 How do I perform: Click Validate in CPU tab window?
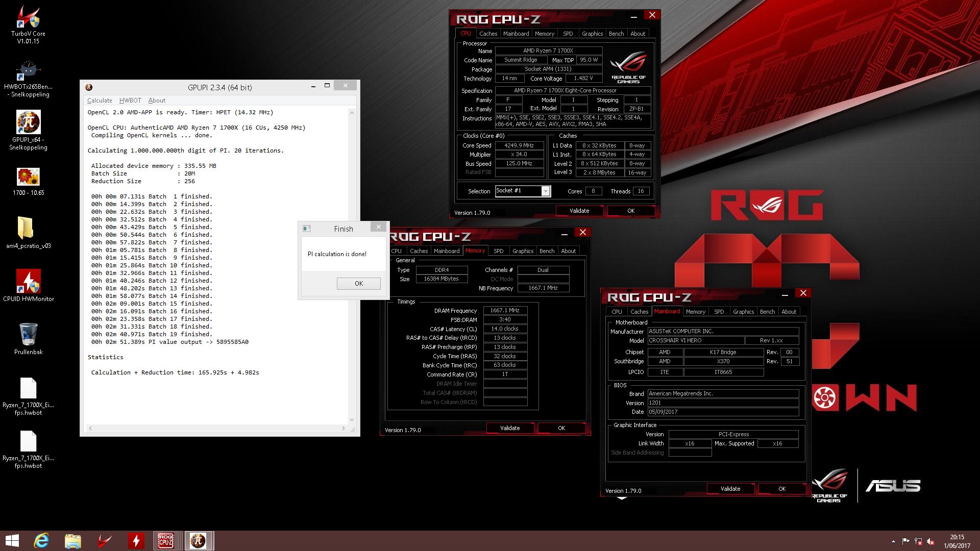pos(579,211)
